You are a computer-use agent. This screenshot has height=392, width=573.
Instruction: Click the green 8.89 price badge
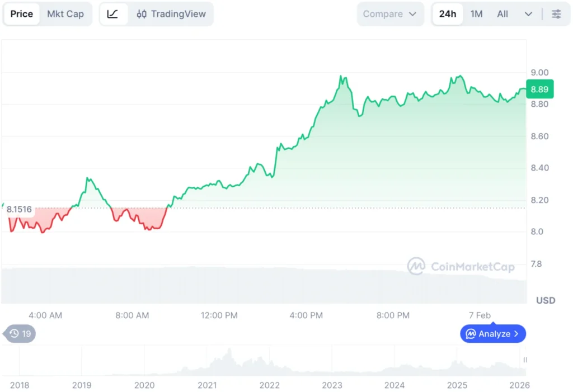point(539,88)
